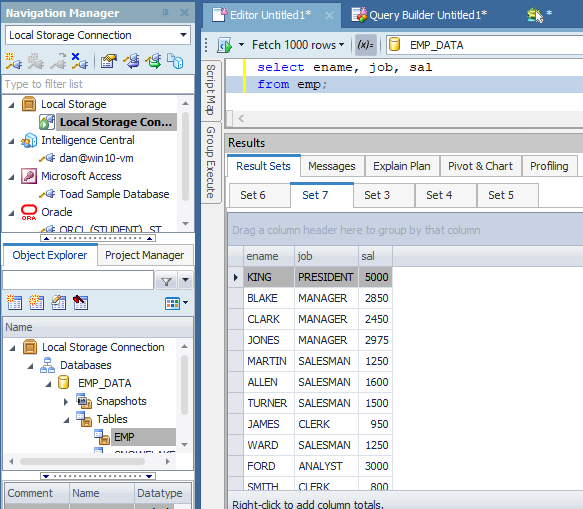Click the new connection icon in Navigation Manager
The width and height of the screenshot is (583, 509).
click(x=14, y=61)
